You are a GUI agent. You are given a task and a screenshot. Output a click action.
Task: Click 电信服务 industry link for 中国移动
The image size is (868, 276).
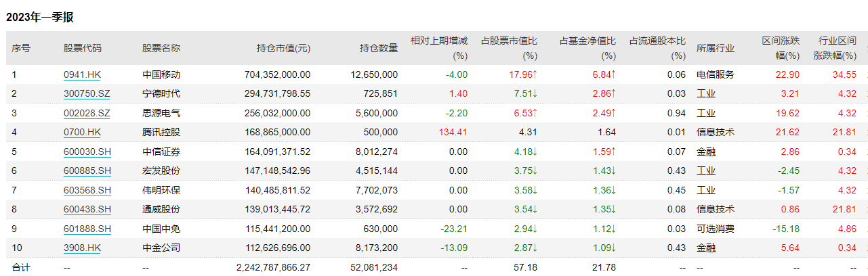coord(716,74)
